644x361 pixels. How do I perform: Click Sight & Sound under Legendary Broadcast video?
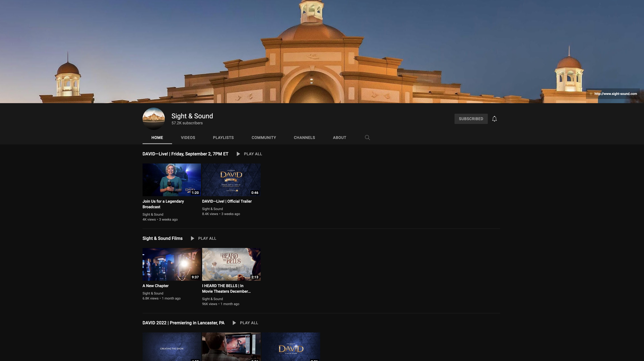[153, 215]
